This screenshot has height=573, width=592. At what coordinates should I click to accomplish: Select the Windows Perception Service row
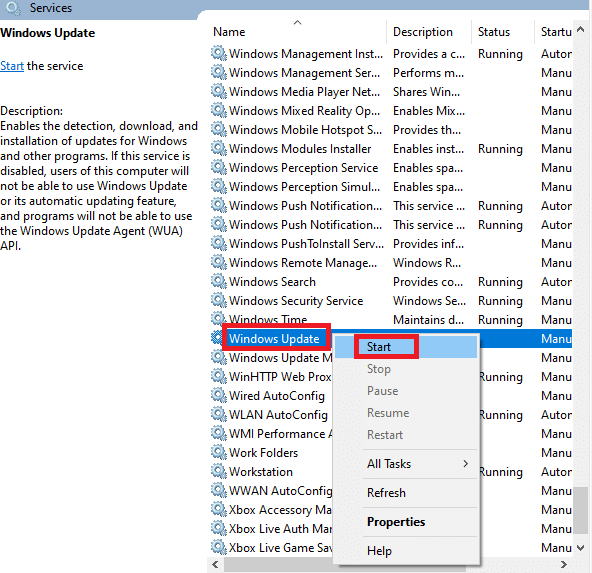click(x=391, y=168)
